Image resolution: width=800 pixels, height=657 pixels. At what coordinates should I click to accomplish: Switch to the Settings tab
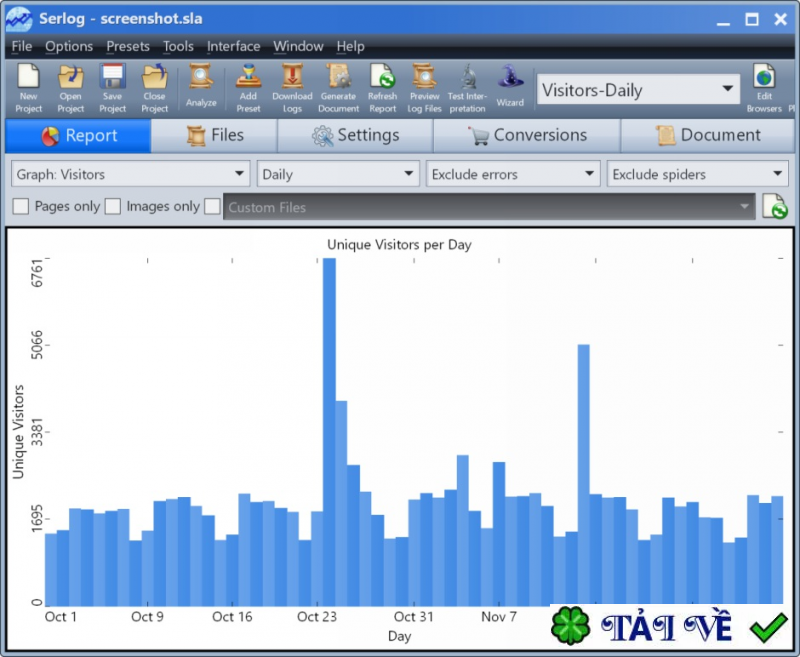point(356,136)
